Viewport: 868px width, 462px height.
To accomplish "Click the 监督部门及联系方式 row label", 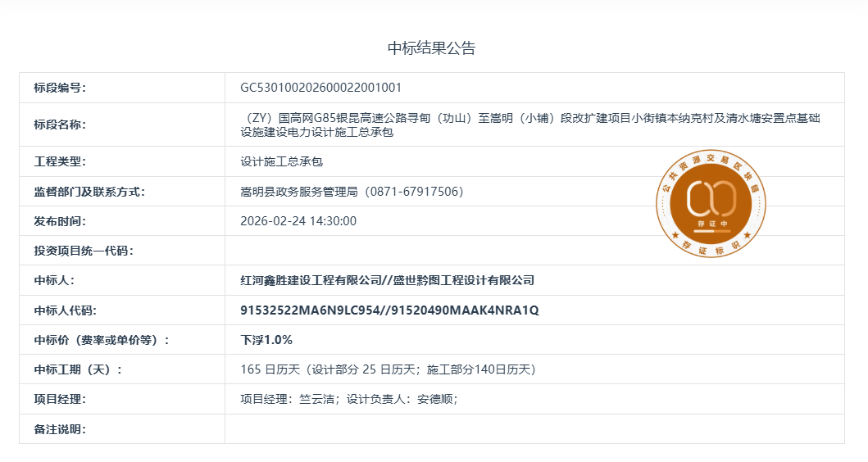I will 89,192.
